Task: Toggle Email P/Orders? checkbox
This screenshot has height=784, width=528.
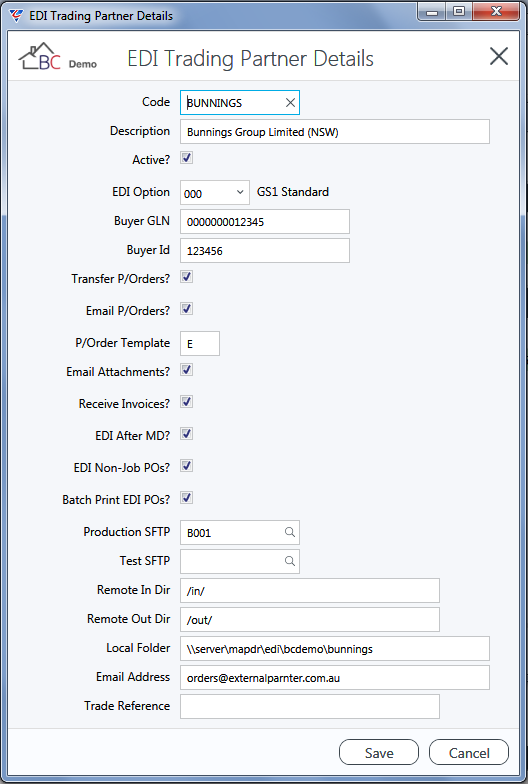Action: (x=186, y=309)
